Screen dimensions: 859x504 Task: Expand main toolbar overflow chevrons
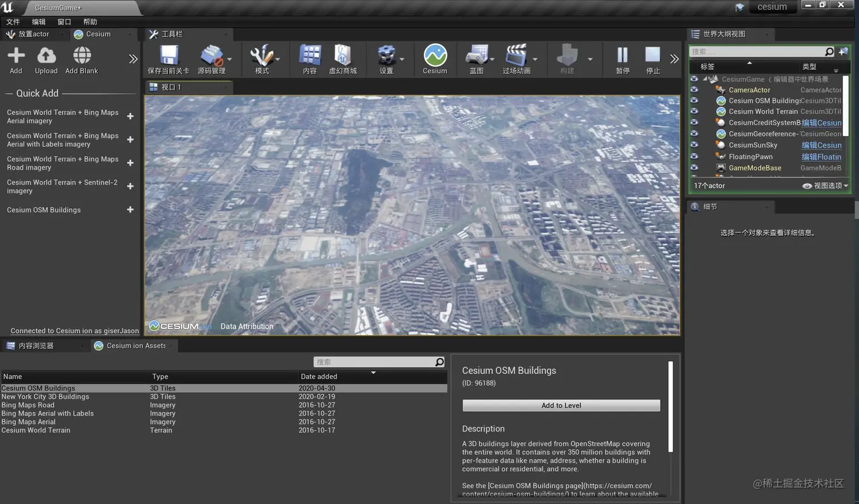coord(674,59)
